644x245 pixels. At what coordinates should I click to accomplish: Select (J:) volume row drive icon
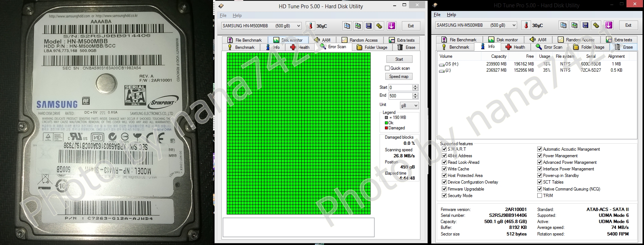coord(442,71)
